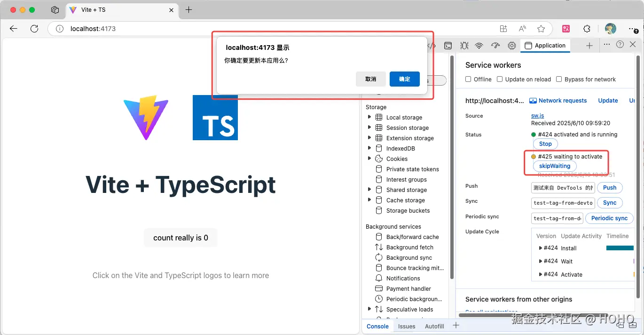Expand the #424 Activate row
644x335 pixels.
tap(540, 274)
